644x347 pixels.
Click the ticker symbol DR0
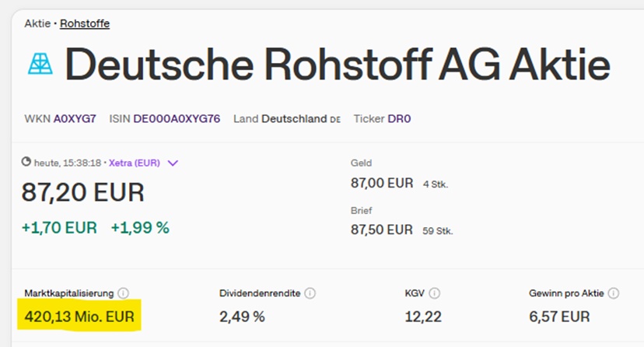click(399, 119)
